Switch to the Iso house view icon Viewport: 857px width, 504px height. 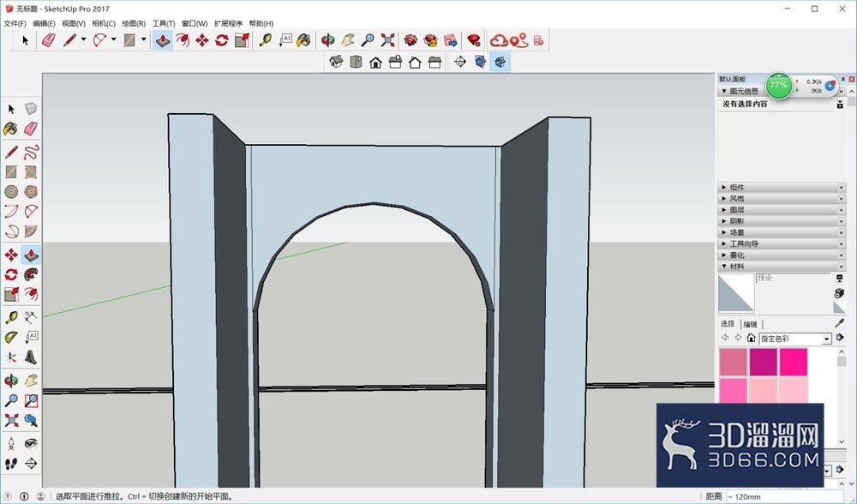336,62
